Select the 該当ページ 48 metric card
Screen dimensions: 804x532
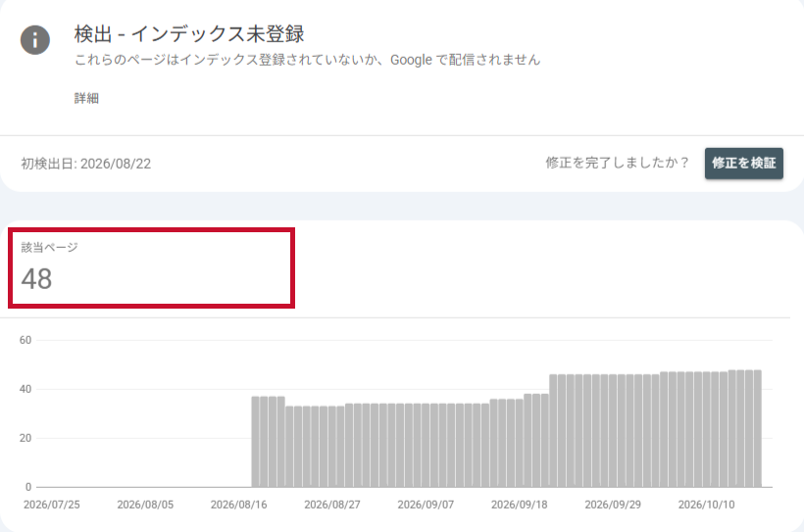[151, 268]
